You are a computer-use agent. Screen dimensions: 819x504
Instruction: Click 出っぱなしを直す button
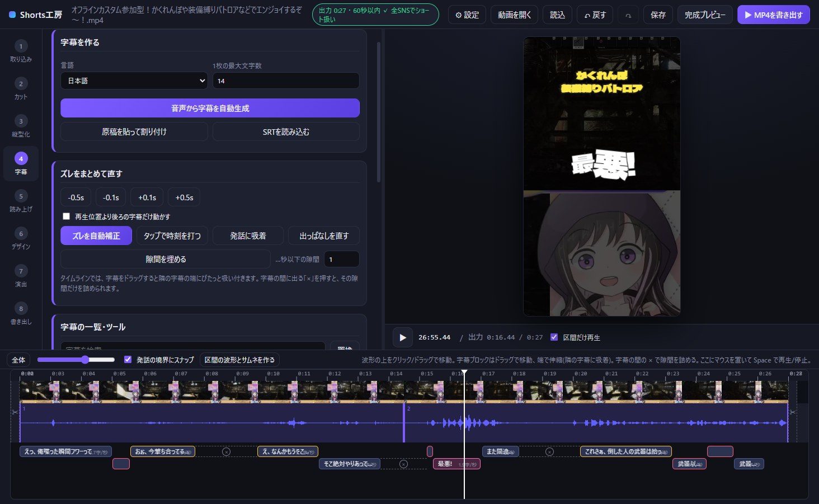click(x=324, y=235)
